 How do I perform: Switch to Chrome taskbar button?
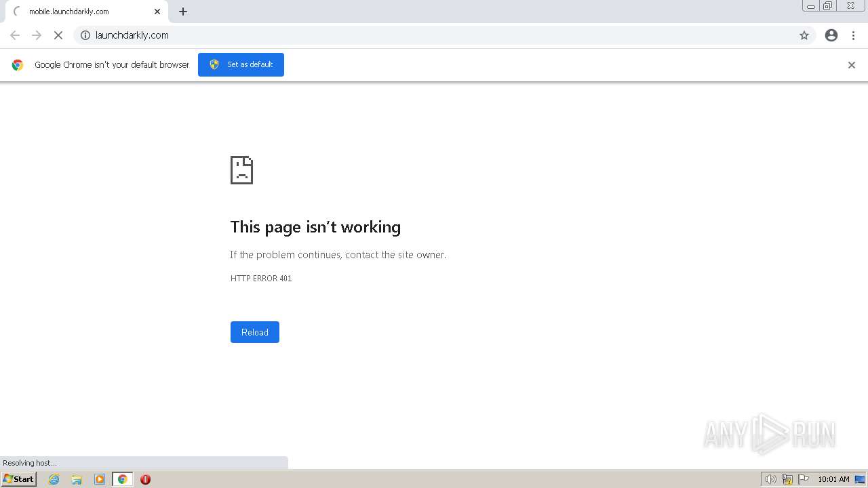123,479
